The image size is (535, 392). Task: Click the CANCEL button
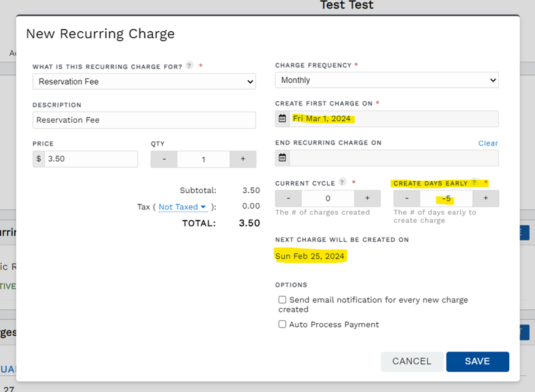[x=412, y=361]
